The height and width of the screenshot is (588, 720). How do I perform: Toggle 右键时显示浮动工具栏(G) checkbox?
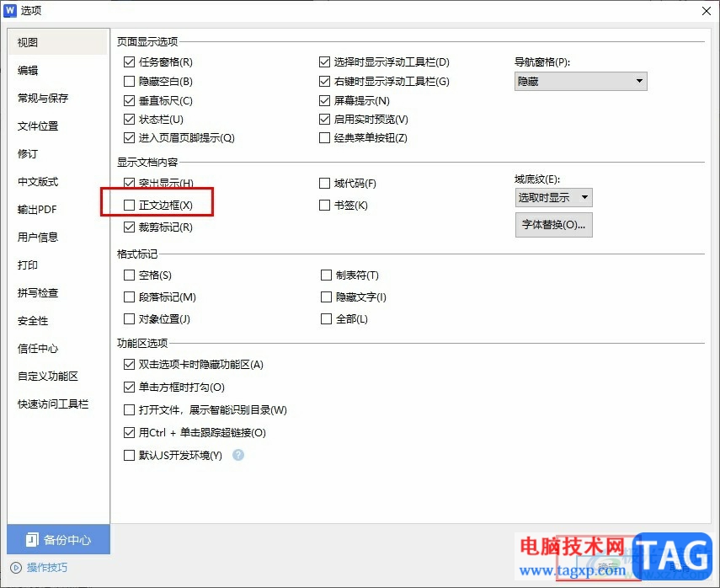click(x=324, y=82)
